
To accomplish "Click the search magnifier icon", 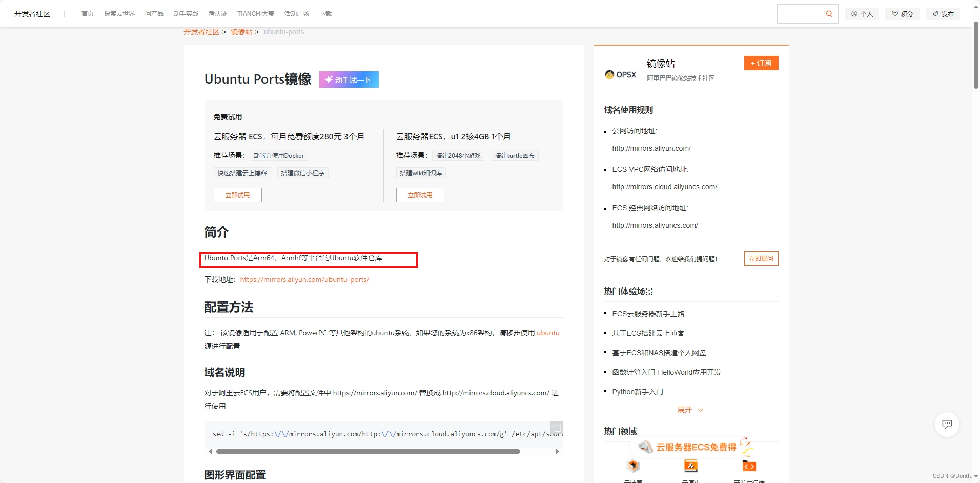I will pos(829,14).
